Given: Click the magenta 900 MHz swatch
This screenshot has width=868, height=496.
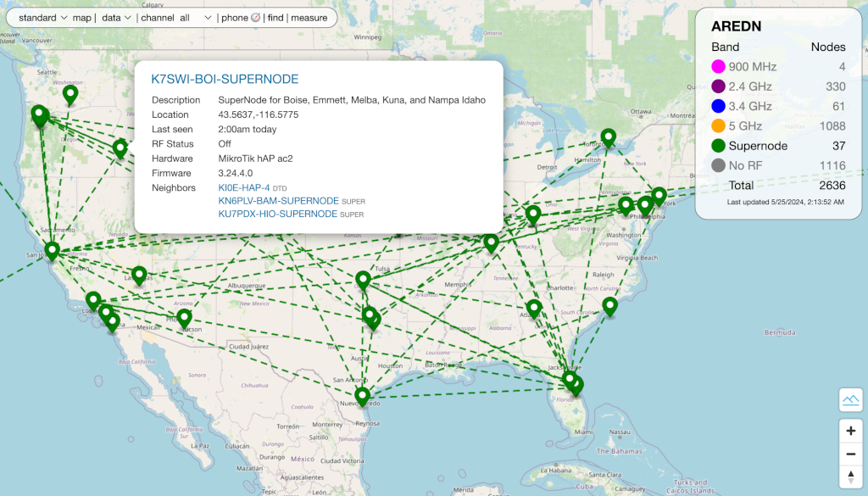Looking at the screenshot, I should [718, 66].
